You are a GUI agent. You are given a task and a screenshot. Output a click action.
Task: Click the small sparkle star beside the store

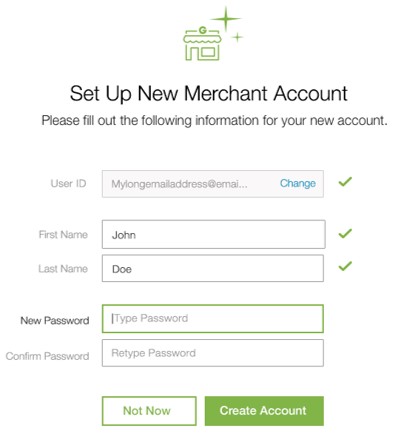point(237,37)
